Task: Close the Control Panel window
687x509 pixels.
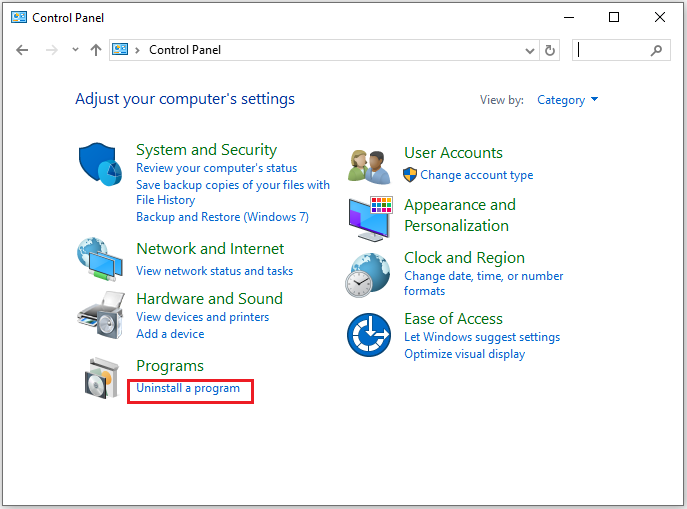Action: click(x=659, y=18)
